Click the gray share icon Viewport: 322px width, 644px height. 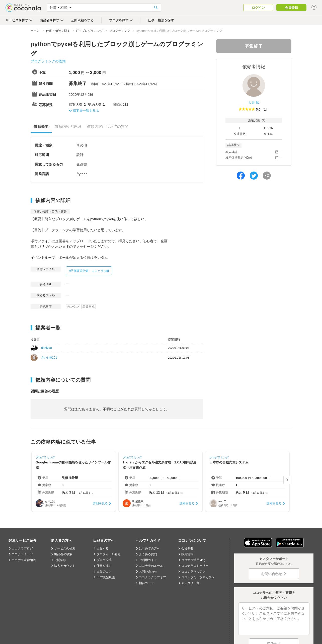click(267, 176)
